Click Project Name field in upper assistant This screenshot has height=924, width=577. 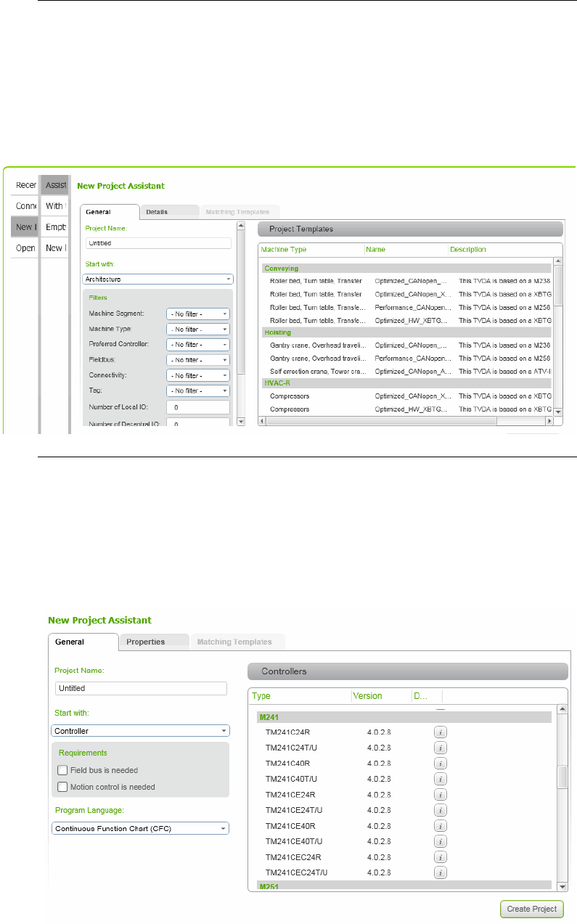[158, 243]
